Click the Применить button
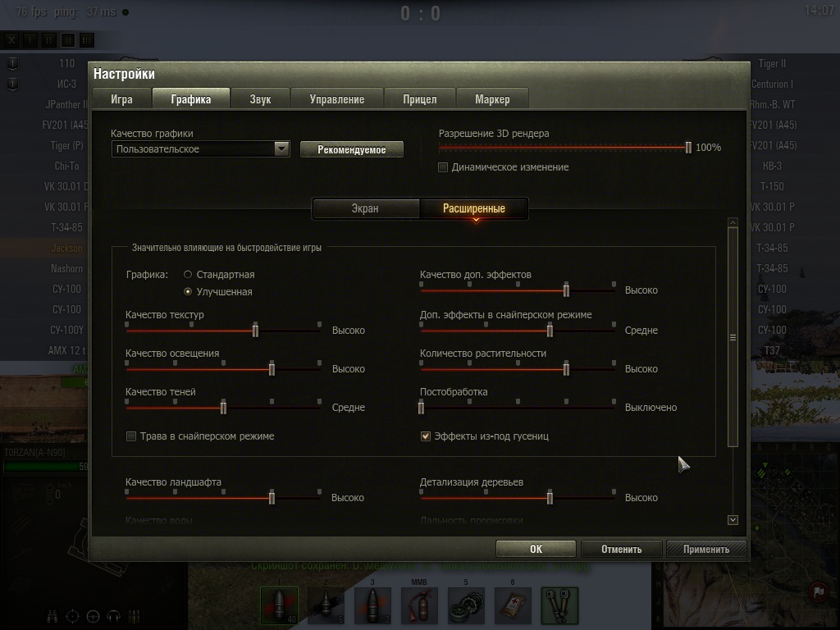 (x=706, y=549)
